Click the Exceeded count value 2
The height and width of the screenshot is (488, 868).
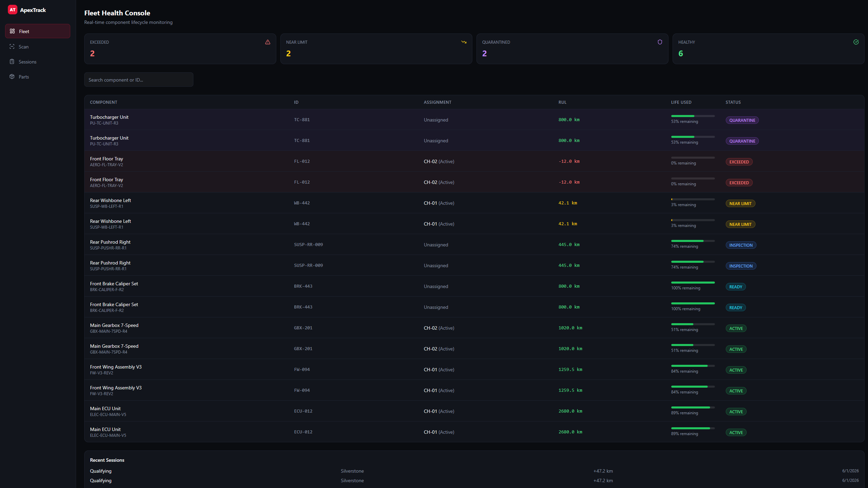point(92,54)
